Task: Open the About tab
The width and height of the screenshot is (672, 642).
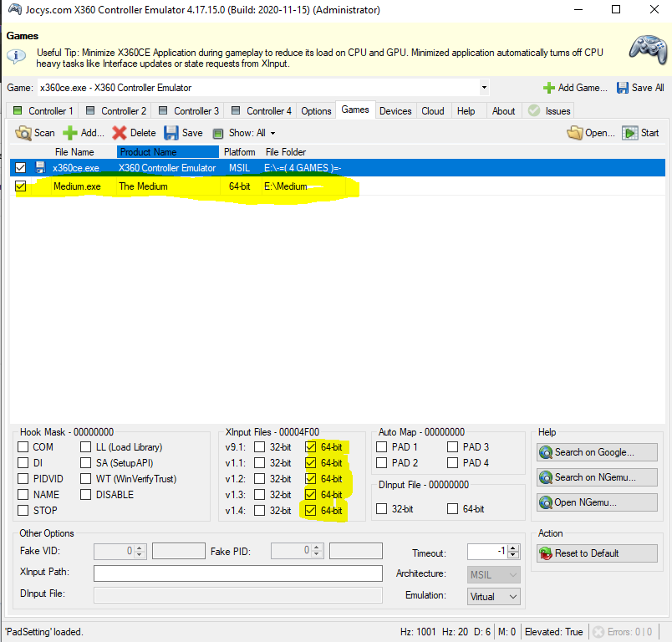Action: (x=503, y=111)
